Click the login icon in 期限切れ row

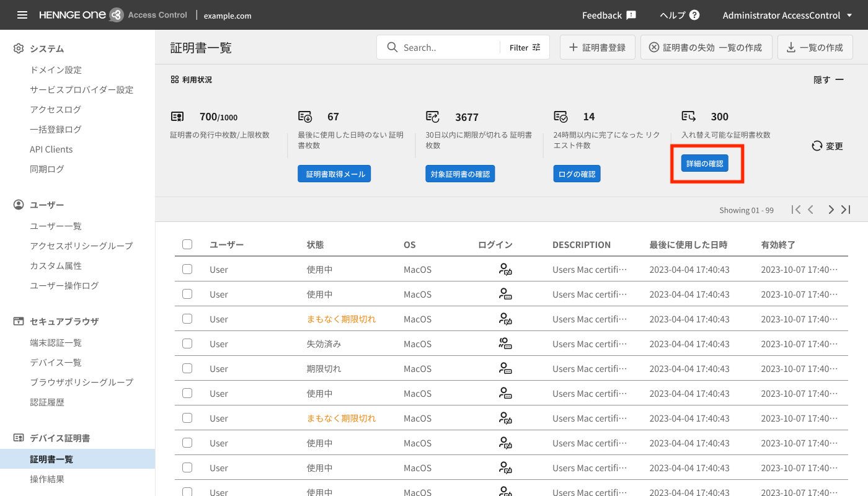(505, 368)
